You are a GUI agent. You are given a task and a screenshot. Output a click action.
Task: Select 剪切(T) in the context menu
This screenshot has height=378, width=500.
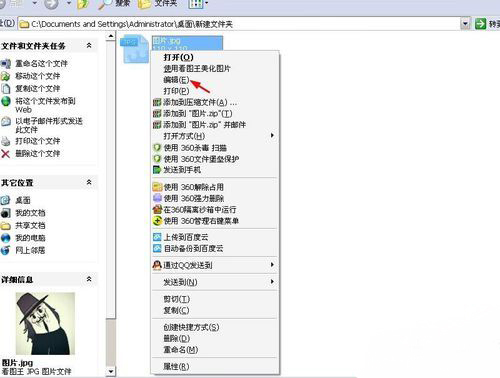coord(176,299)
